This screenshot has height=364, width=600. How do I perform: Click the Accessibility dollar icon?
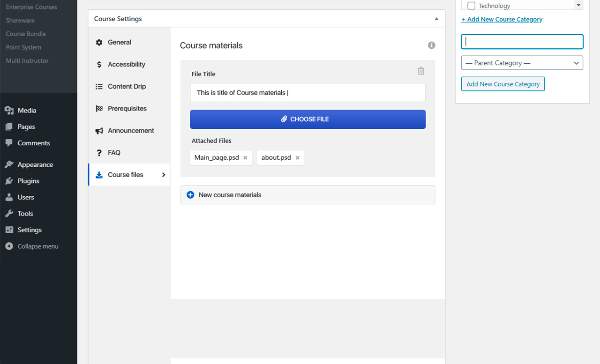point(99,64)
